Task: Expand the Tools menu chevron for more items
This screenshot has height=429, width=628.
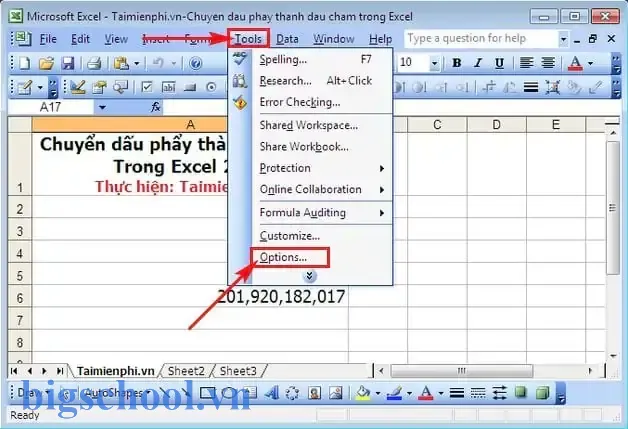Action: pyautogui.click(x=309, y=276)
